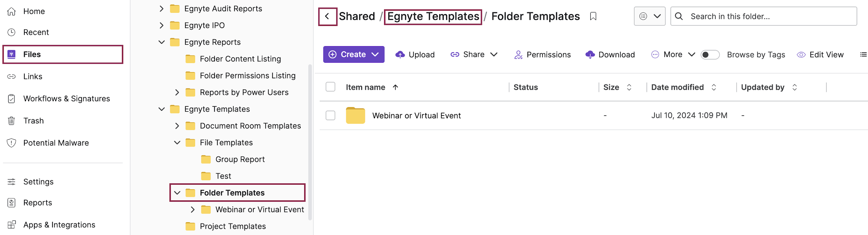This screenshot has height=235, width=868.
Task: Download the current folder
Action: click(610, 55)
